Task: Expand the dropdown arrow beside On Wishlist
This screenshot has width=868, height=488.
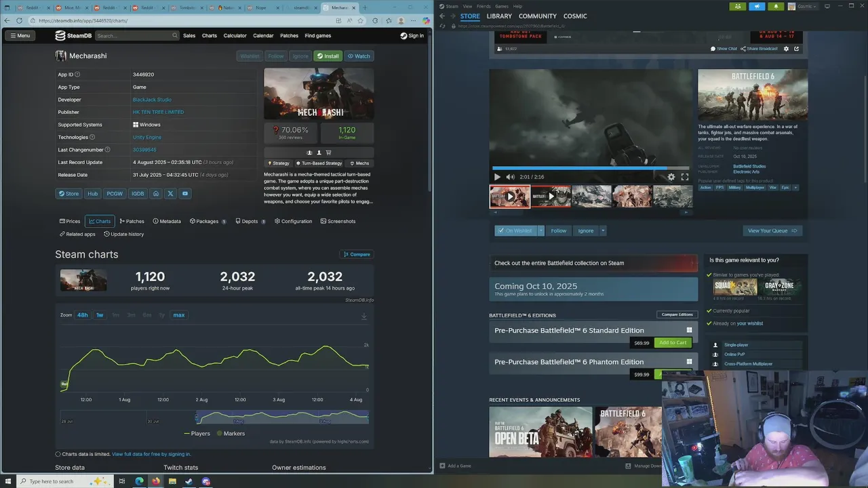Action: tap(541, 230)
